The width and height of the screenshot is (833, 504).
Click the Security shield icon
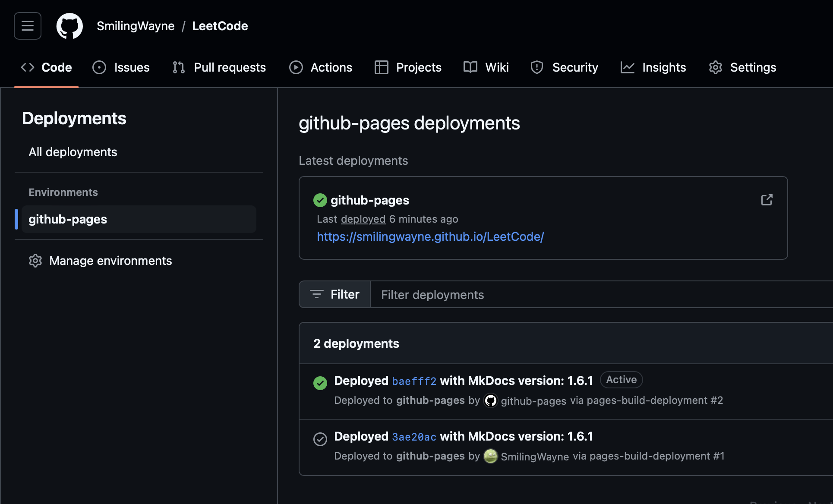tap(537, 67)
